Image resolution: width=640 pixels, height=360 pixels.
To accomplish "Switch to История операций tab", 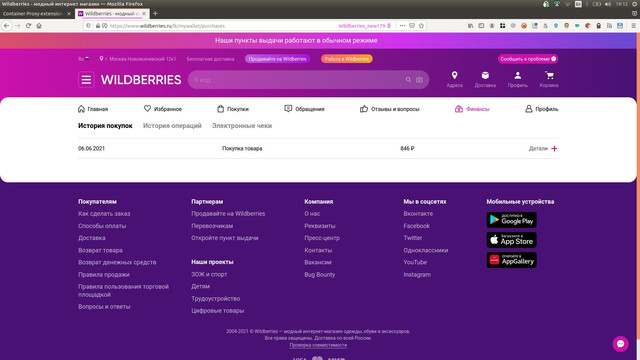I will coord(172,126).
